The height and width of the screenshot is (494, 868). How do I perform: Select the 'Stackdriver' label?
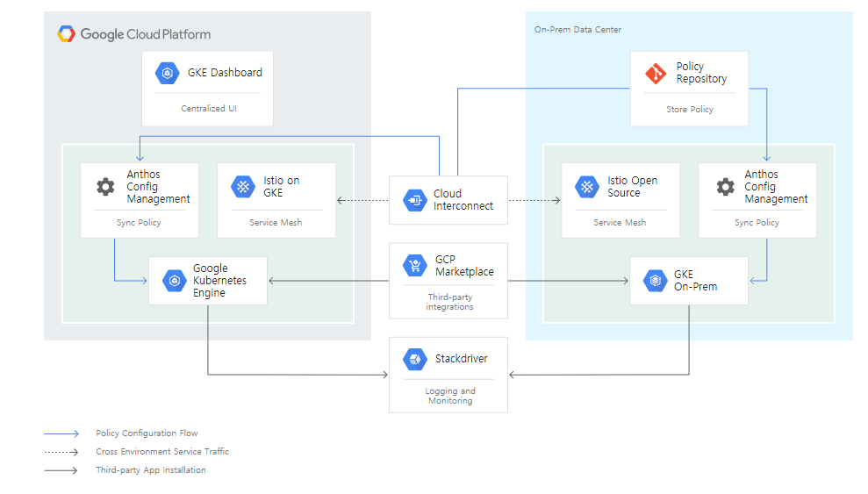coord(461,359)
